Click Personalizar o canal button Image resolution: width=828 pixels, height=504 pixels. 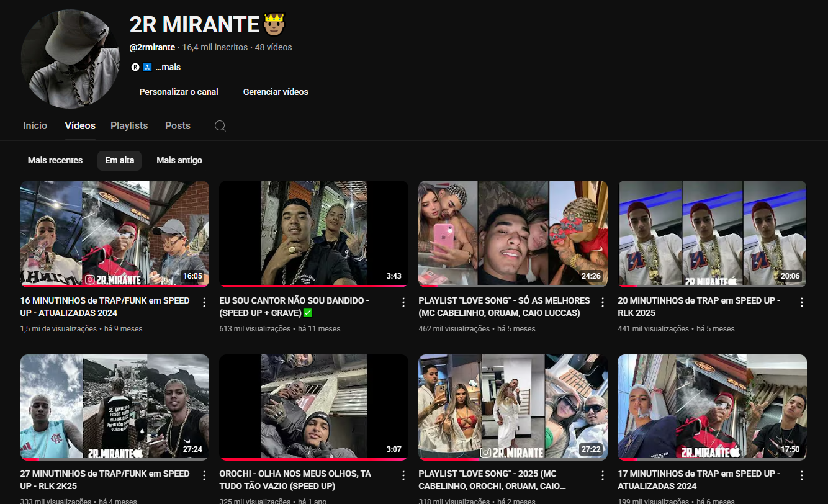tap(179, 92)
